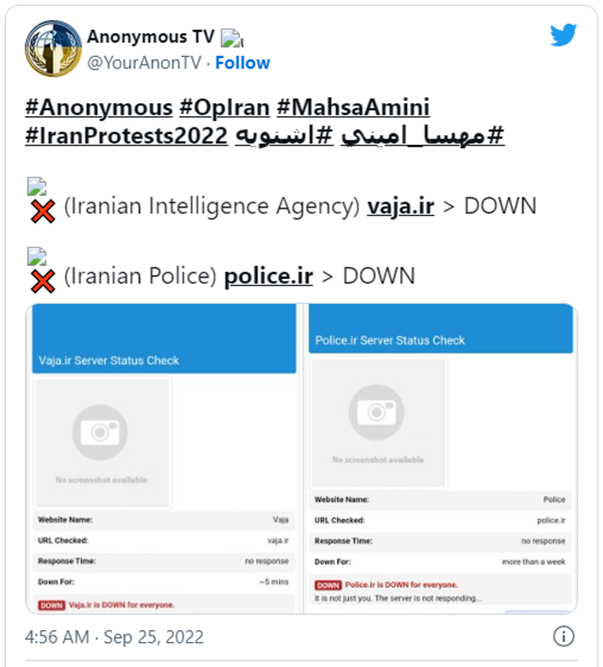Click the Twitter bird logo

coord(563,34)
